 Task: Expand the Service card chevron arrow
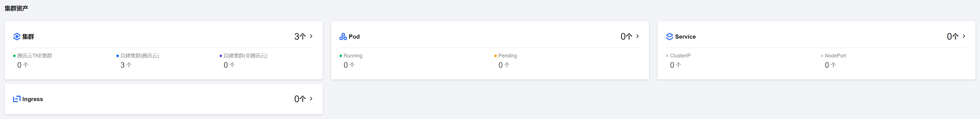(x=964, y=36)
